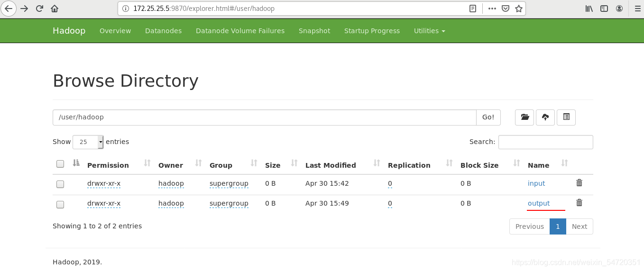Check the box for the output row
Viewport: 644px width, 271px height.
coord(60,205)
